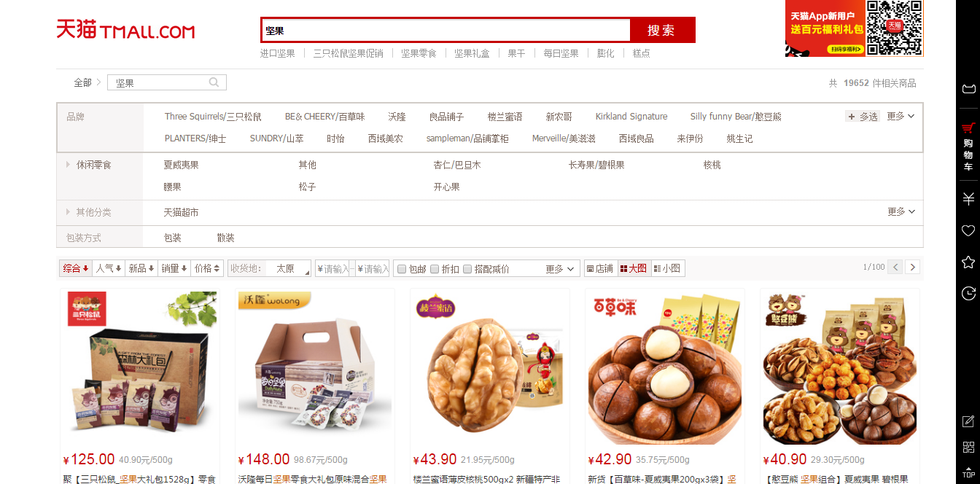The width and height of the screenshot is (980, 484).
Task: Switch to 小图 small image view
Action: pos(667,268)
